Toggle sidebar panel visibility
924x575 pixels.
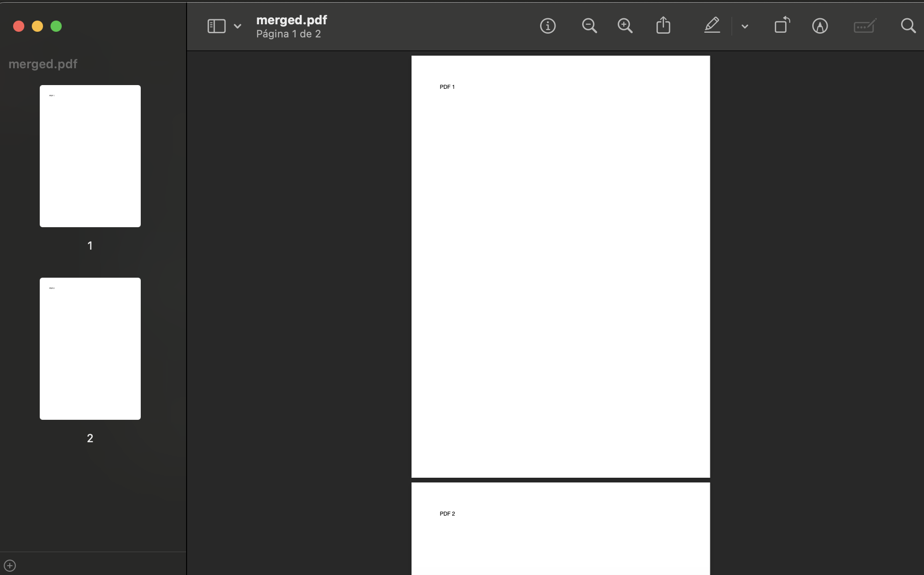coord(216,26)
